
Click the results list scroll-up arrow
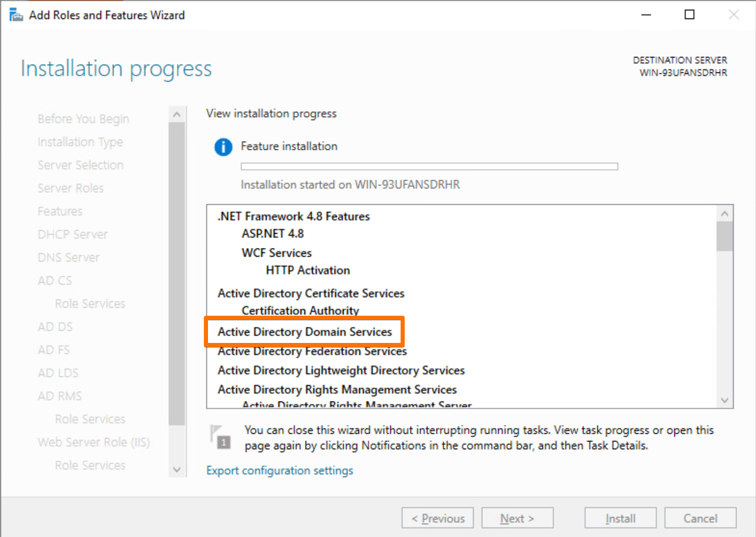pyautogui.click(x=725, y=214)
